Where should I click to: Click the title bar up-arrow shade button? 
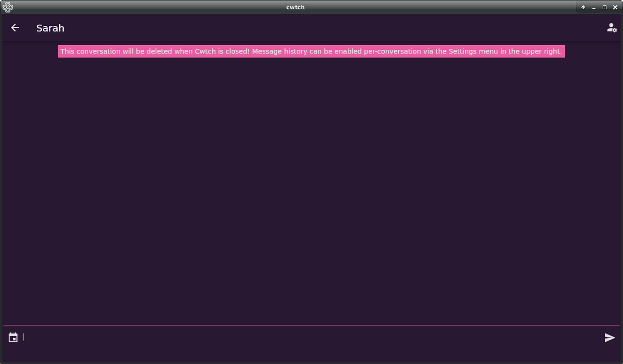(583, 7)
